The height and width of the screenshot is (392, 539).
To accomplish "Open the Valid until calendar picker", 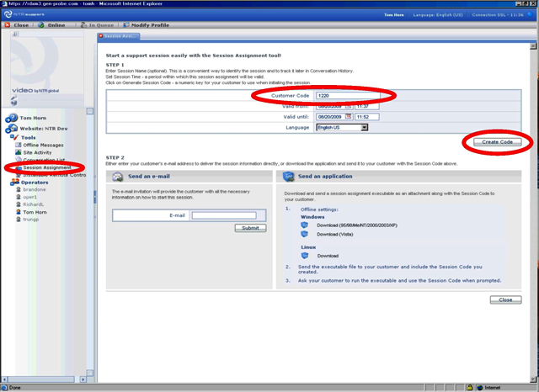I will tap(349, 117).
